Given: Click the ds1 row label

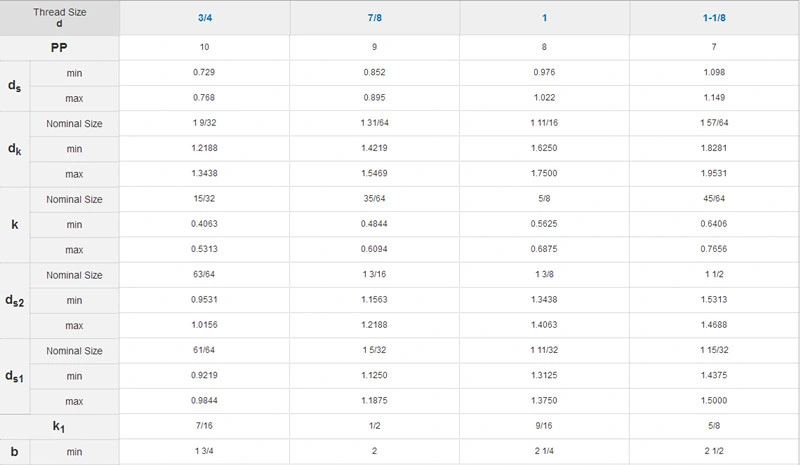Looking at the screenshot, I should click(15, 376).
